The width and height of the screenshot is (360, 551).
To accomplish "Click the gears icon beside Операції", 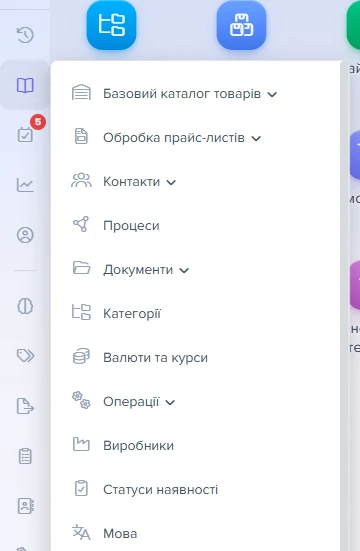I will (x=81, y=400).
